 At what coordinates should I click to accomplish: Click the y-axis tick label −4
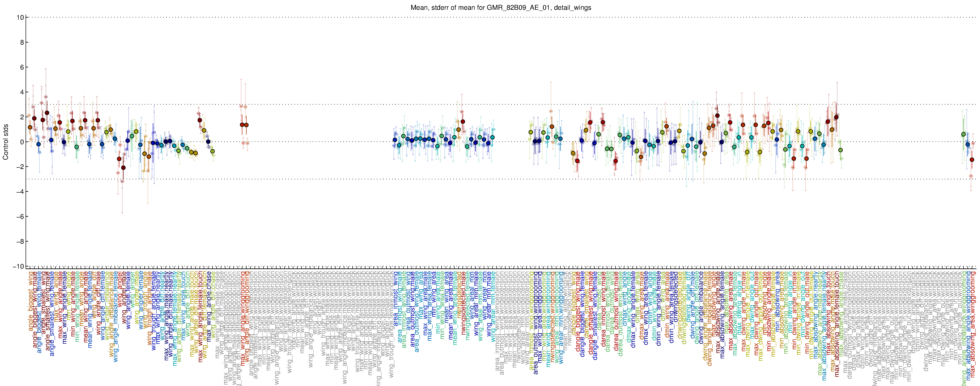coord(20,192)
